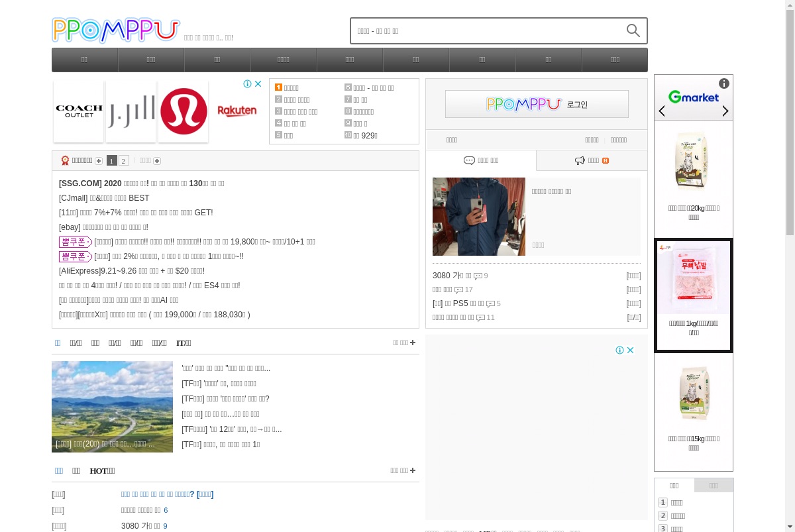This screenshot has width=795, height=532.
Task: Open the deal mentioning 199,000 and 188,030
Action: click(154, 315)
